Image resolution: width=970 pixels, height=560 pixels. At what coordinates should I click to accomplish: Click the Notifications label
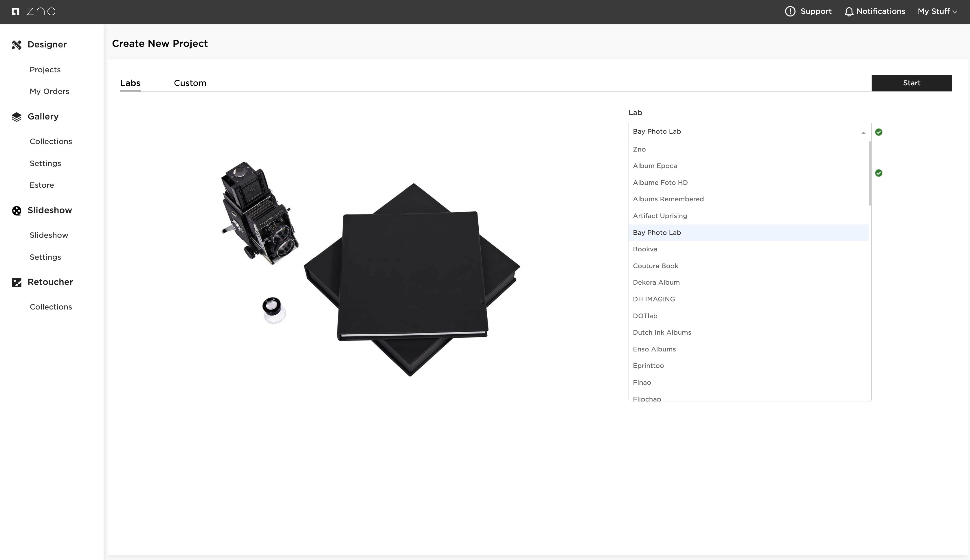pyautogui.click(x=880, y=12)
